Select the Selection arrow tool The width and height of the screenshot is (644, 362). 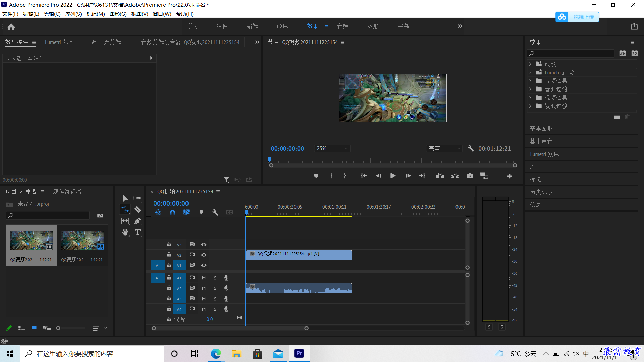click(125, 198)
